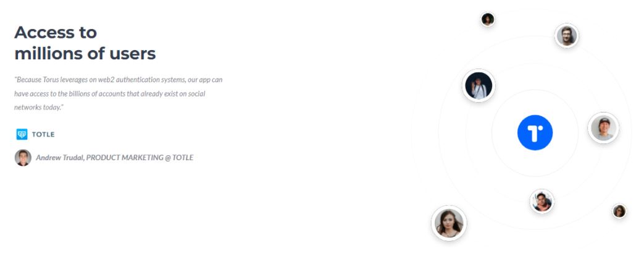Click the long-haired woman's large avatar
This screenshot has width=644, height=256.
coord(449,223)
